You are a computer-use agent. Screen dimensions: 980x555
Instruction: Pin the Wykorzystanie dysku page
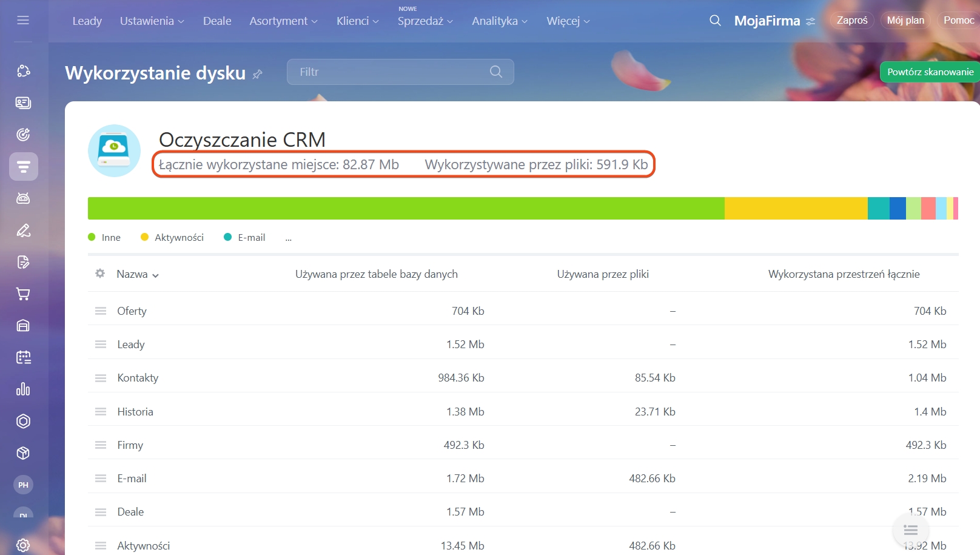point(258,74)
